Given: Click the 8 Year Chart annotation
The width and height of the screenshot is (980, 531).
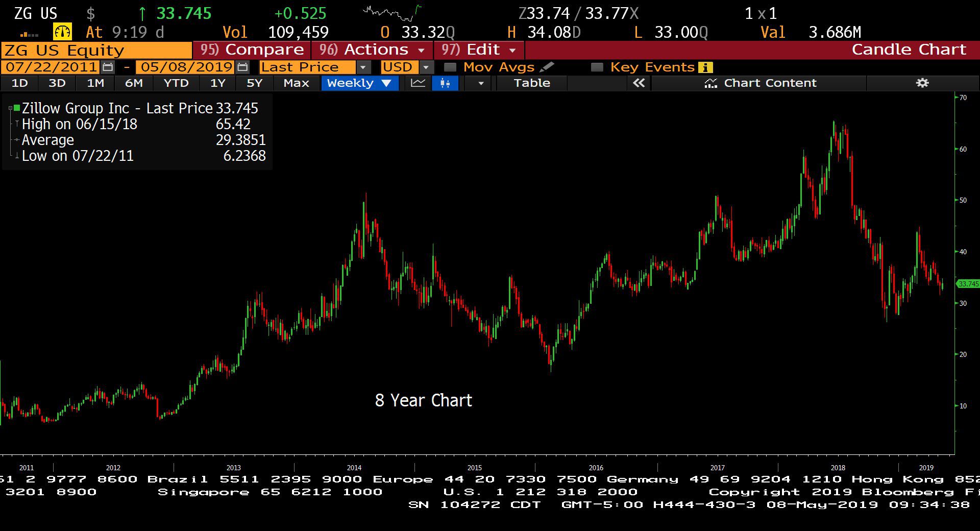Looking at the screenshot, I should [423, 400].
